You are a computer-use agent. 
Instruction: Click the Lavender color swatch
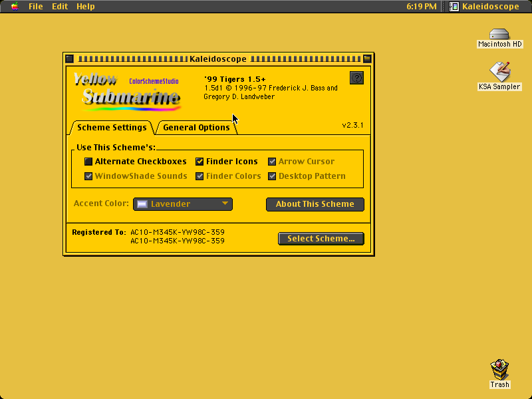pyautogui.click(x=142, y=204)
